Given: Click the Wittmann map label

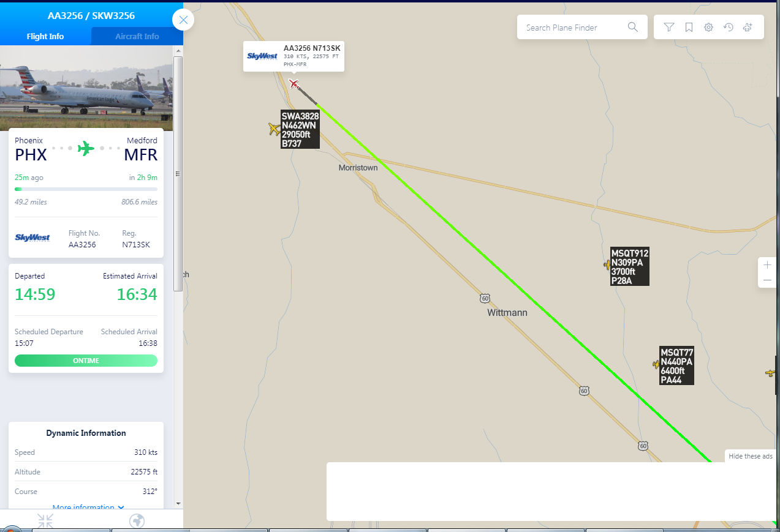Looking at the screenshot, I should coord(507,312).
